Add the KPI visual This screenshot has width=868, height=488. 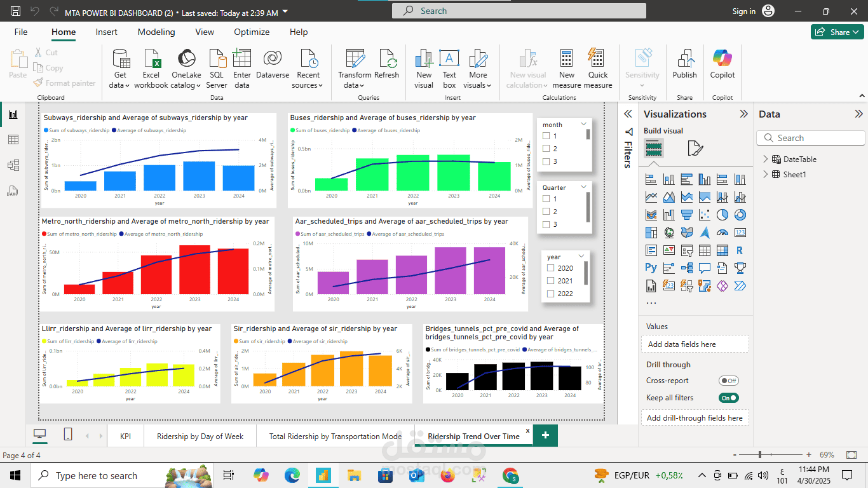tap(668, 250)
